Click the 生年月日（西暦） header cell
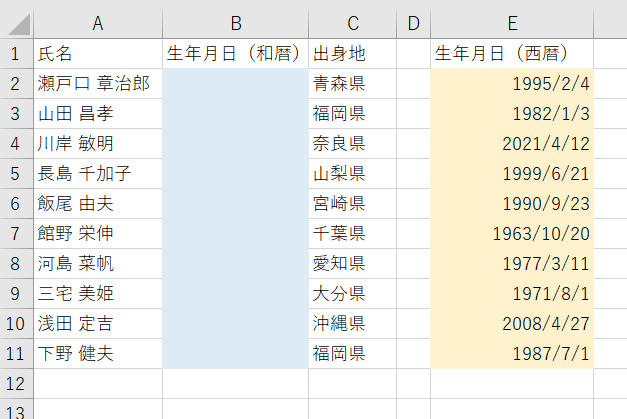The height and width of the screenshot is (419, 627). (x=512, y=54)
